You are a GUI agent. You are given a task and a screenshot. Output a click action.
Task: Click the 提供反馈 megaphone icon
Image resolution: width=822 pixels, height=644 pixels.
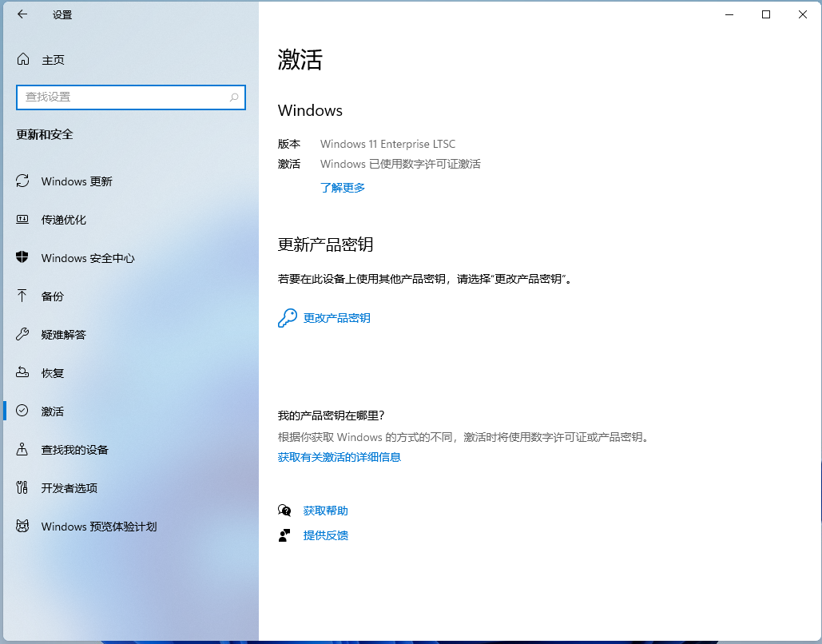[284, 535]
